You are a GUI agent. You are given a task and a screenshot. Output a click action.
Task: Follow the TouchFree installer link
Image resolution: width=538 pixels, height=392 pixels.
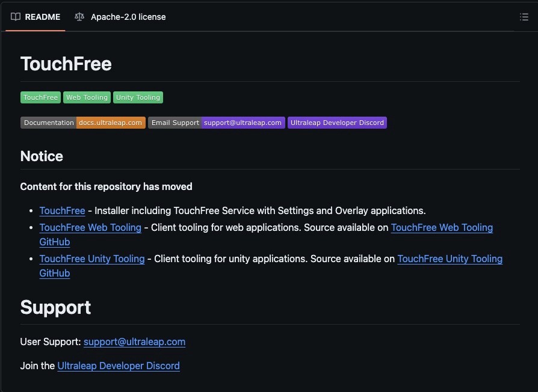pyautogui.click(x=62, y=210)
